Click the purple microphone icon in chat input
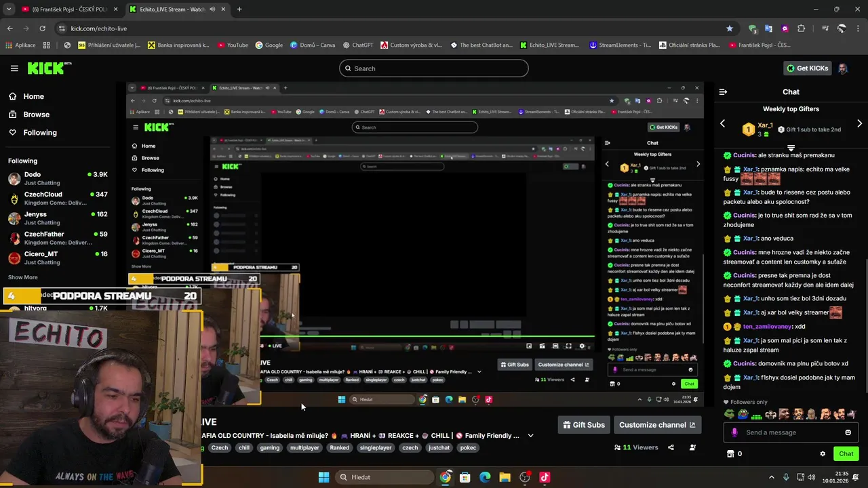The height and width of the screenshot is (488, 868). [x=734, y=432]
